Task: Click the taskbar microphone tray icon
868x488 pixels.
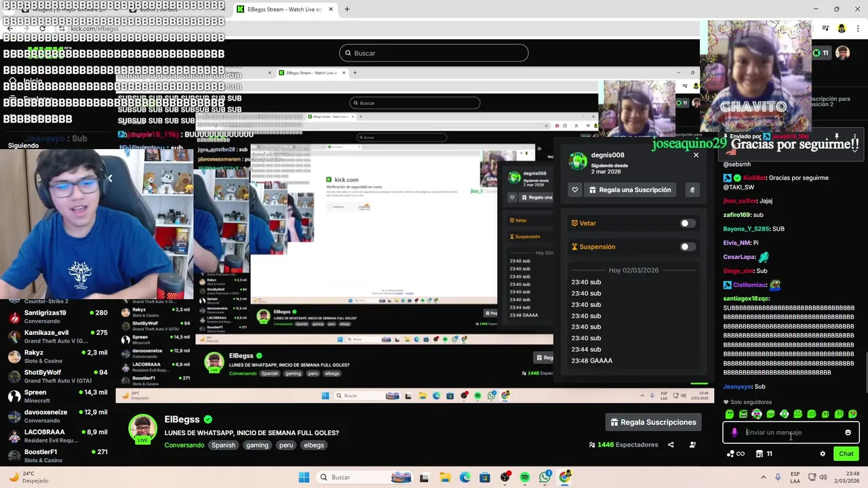Action: 778,477
